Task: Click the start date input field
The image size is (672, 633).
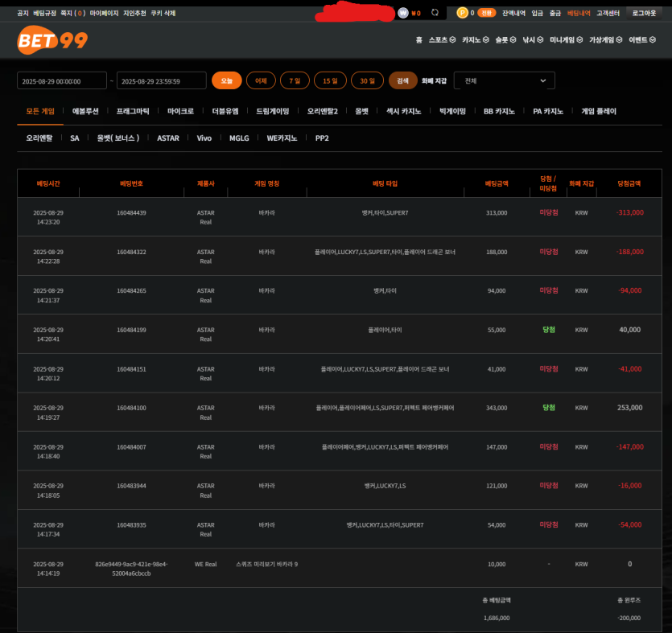Action: tap(62, 80)
